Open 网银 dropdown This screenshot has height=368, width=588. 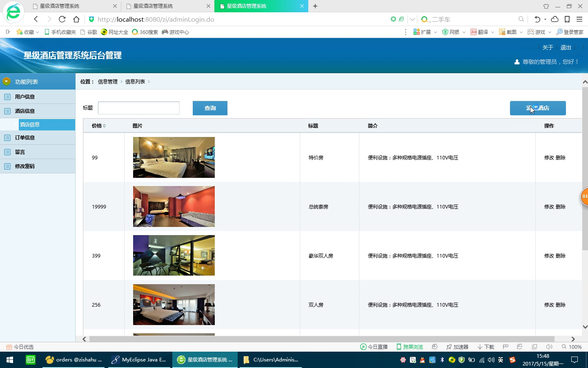click(454, 32)
